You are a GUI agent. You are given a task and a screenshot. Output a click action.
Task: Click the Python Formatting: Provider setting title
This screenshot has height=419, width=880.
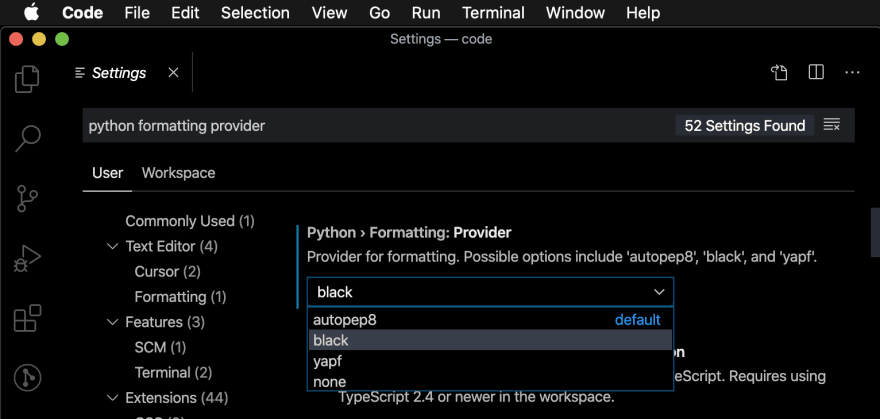[409, 232]
